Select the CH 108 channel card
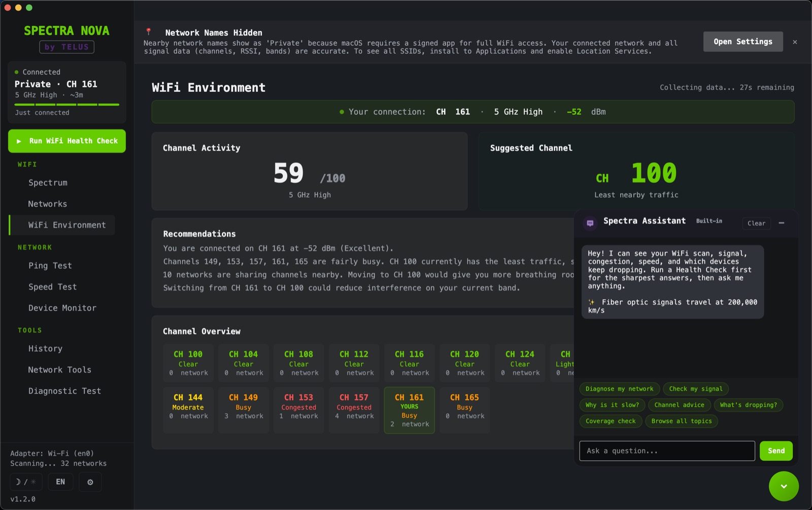812x510 pixels. [299, 363]
